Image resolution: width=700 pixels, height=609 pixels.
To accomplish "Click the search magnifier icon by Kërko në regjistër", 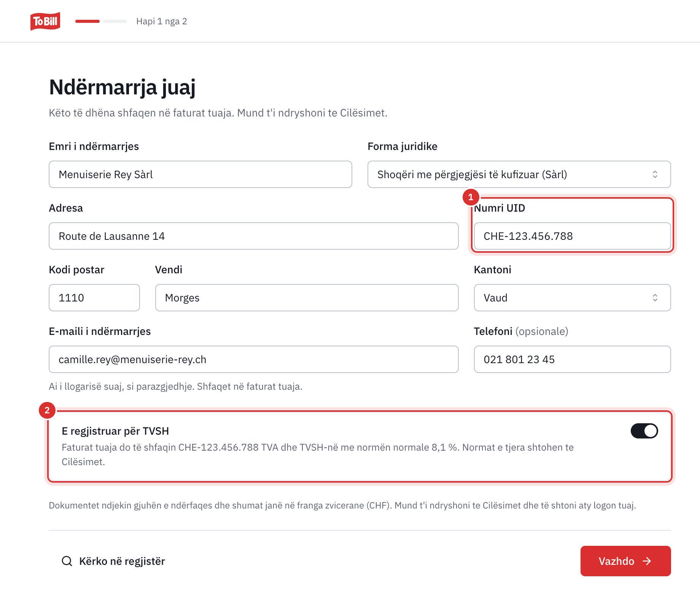I will pyautogui.click(x=67, y=561).
